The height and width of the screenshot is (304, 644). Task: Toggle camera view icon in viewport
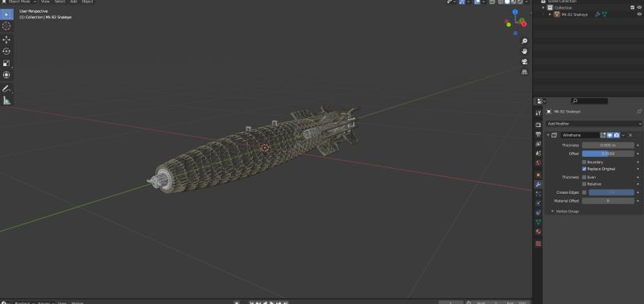coord(525,62)
